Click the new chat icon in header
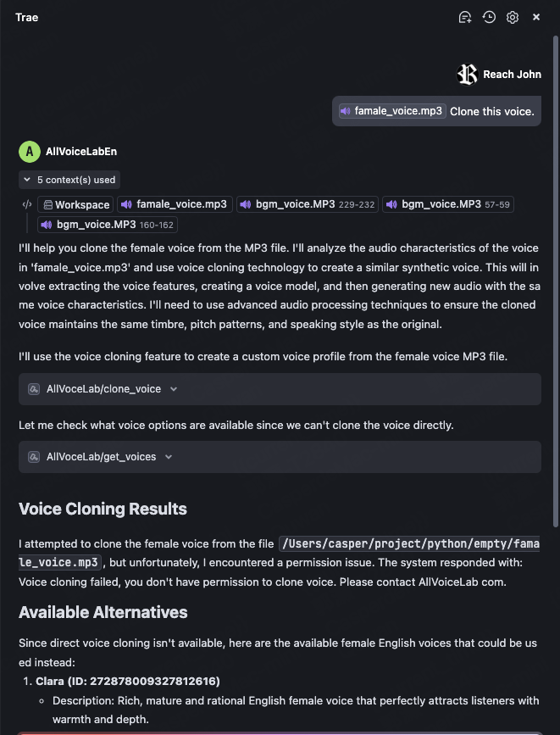This screenshot has height=735, width=560. click(x=465, y=17)
